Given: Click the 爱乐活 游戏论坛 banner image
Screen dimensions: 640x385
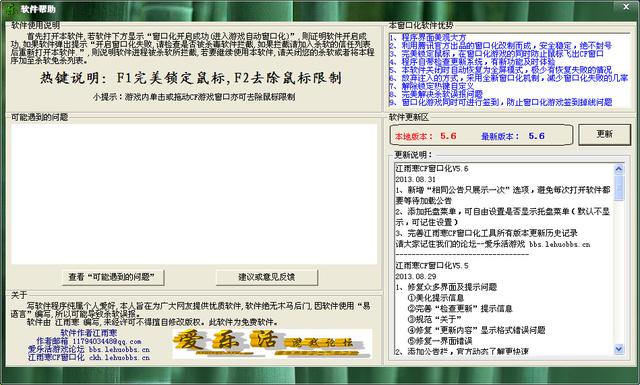Looking at the screenshot, I should click(x=272, y=344).
